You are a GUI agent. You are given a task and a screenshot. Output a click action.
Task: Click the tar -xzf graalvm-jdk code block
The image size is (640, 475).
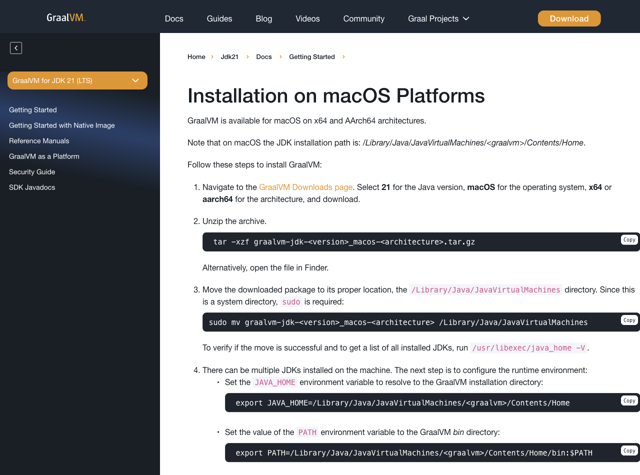[421, 242]
